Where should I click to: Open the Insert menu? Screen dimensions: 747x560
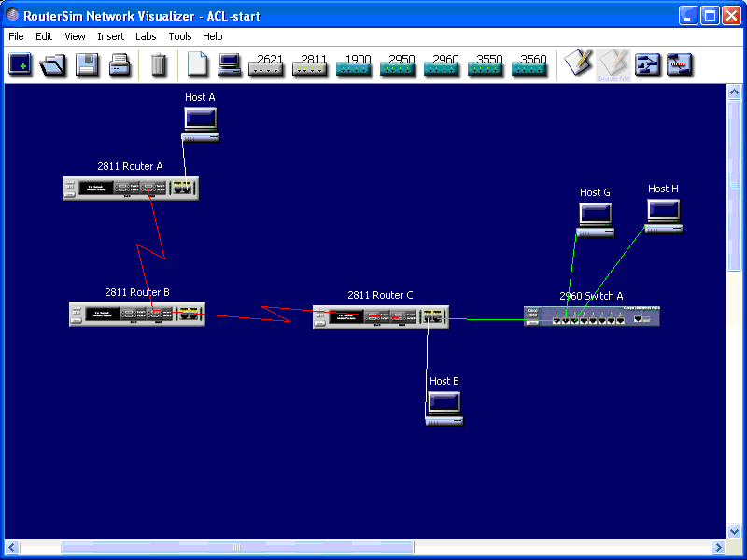[110, 36]
